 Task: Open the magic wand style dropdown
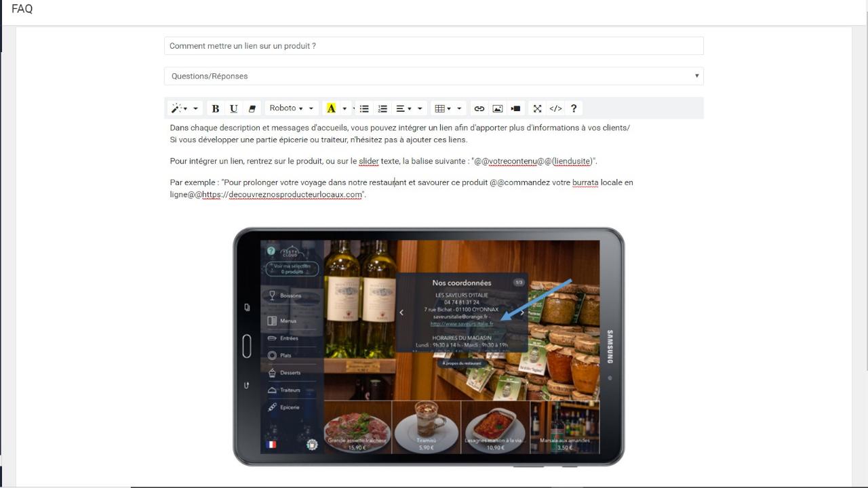[184, 108]
